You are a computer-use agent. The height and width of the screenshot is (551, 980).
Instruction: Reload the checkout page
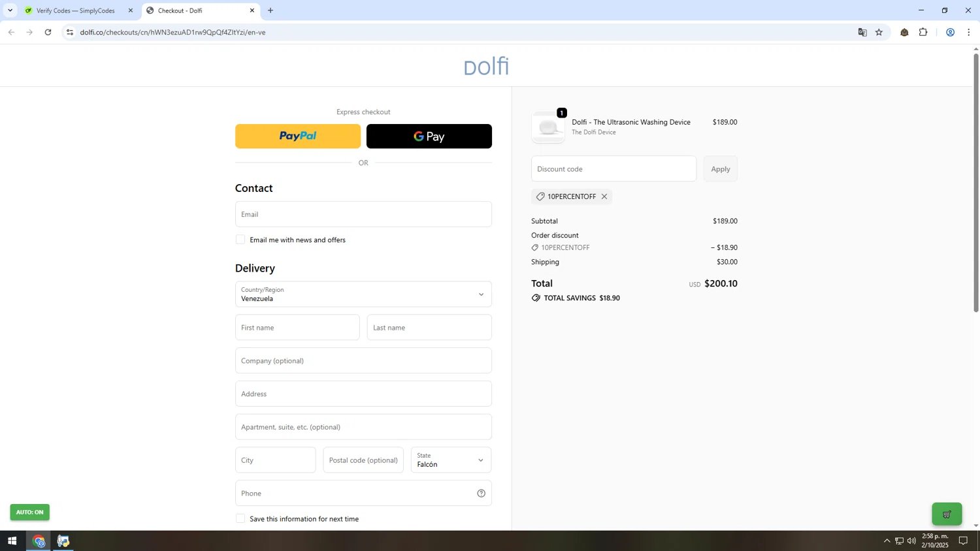click(x=48, y=32)
